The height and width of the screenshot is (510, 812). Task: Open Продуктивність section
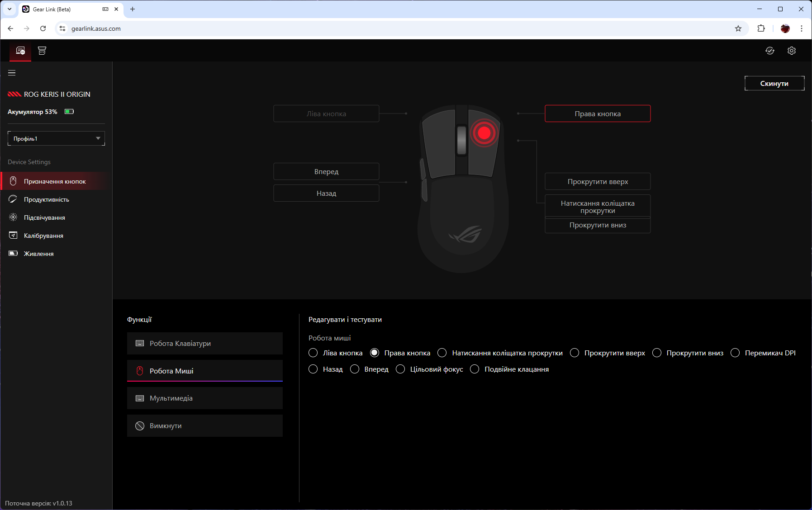point(56,199)
